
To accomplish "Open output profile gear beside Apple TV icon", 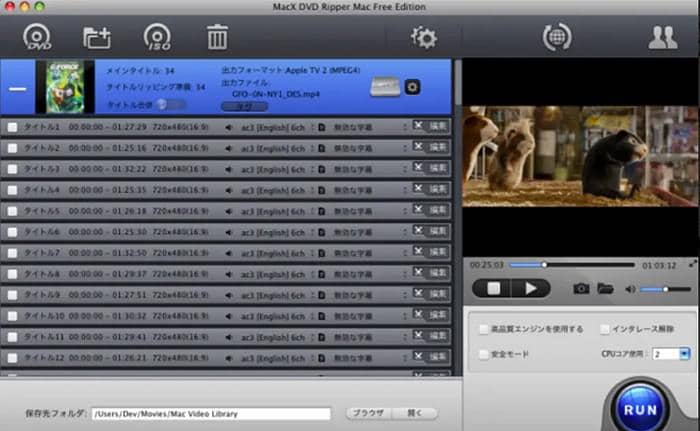I will [412, 87].
